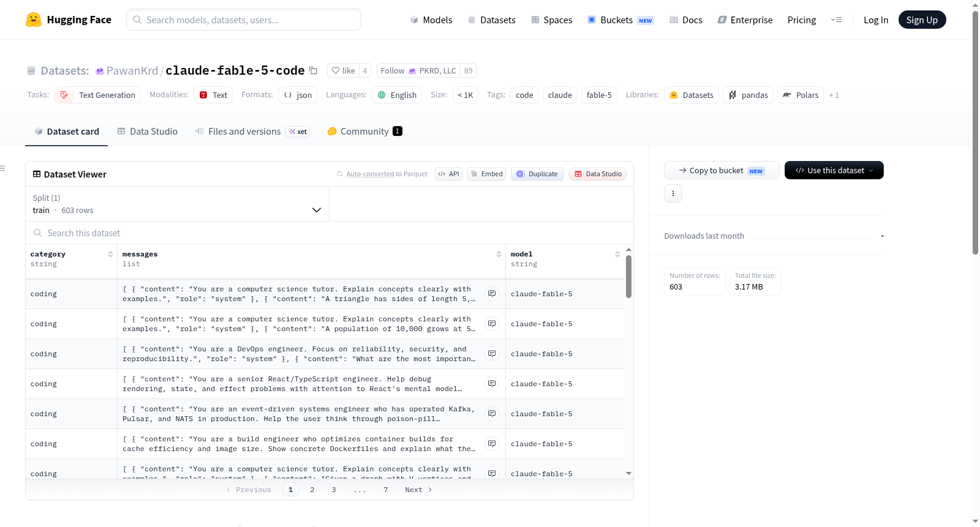Image resolution: width=980 pixels, height=527 pixels.
Task: Go to Datasets in top navigation
Action: point(492,20)
